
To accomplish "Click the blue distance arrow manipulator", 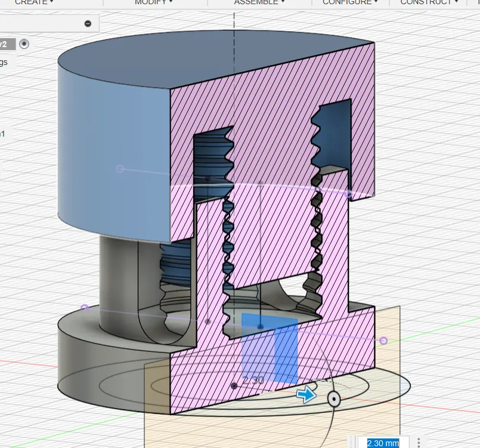I will (306, 395).
